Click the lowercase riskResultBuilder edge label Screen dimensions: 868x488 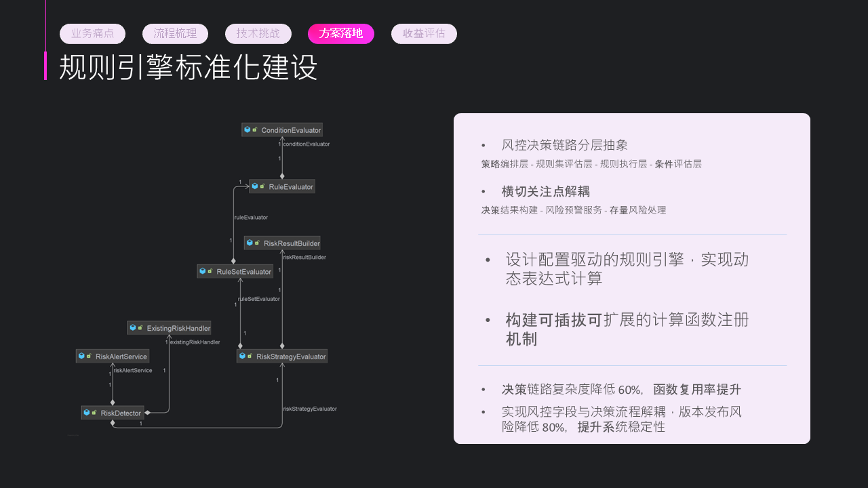click(x=304, y=258)
